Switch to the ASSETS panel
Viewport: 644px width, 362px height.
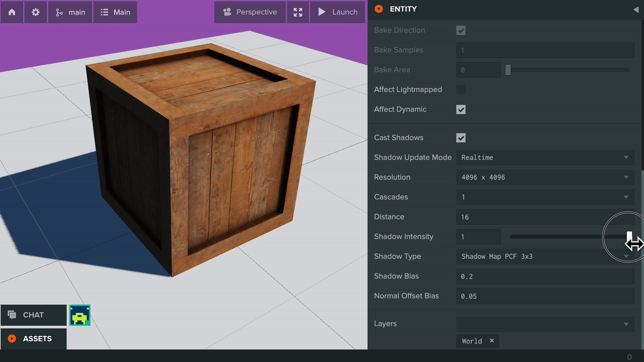point(33,338)
